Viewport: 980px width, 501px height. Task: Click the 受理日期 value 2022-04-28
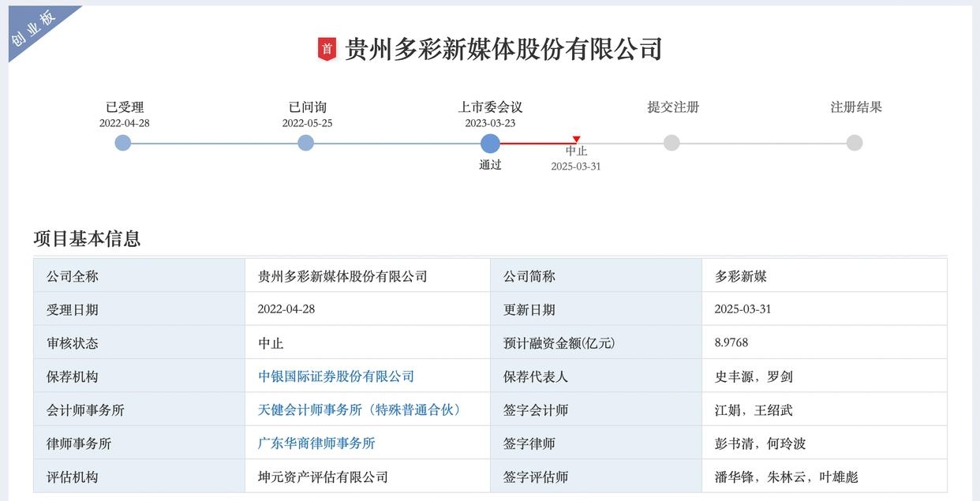click(x=286, y=309)
